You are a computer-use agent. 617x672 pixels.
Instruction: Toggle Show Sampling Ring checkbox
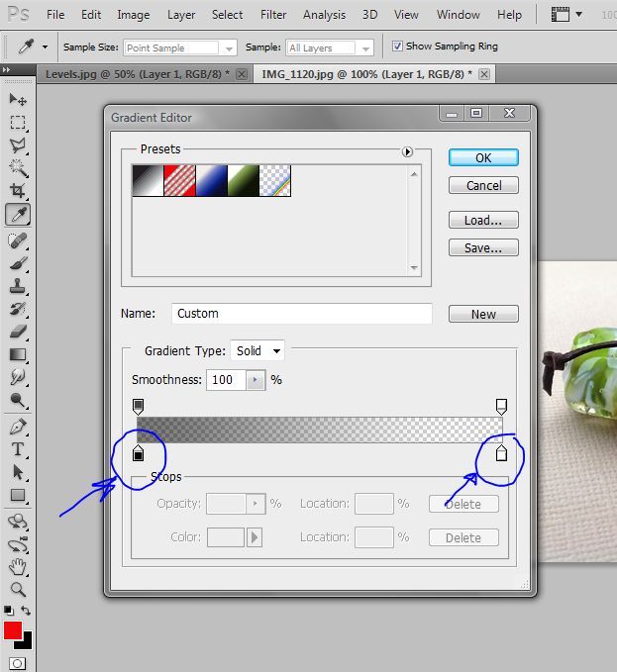click(x=398, y=47)
